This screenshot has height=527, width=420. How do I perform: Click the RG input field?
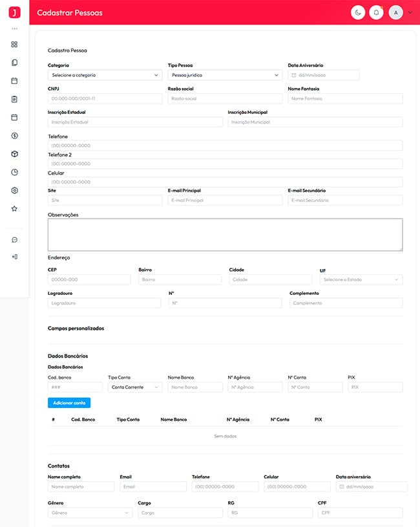point(270,513)
